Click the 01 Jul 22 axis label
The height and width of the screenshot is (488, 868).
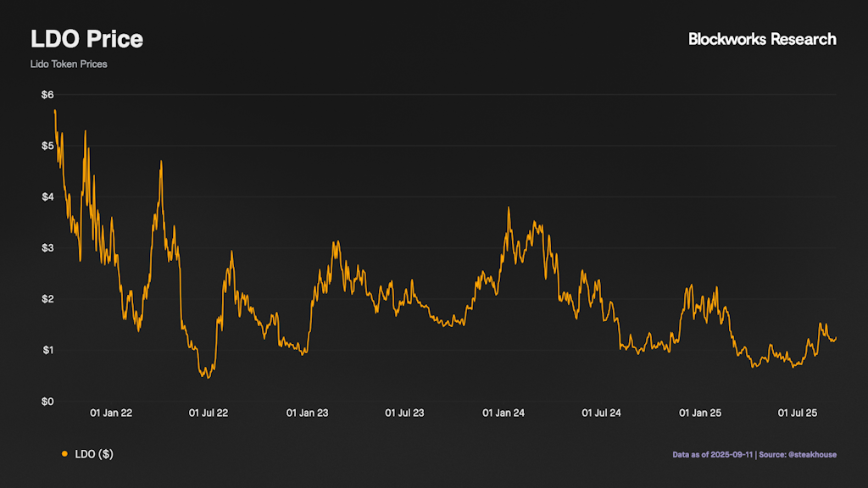tap(209, 413)
